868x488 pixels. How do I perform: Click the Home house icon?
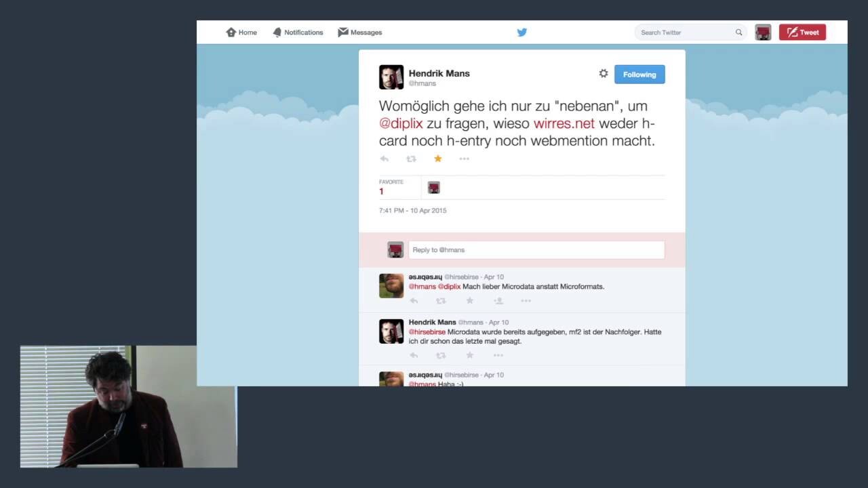point(231,33)
